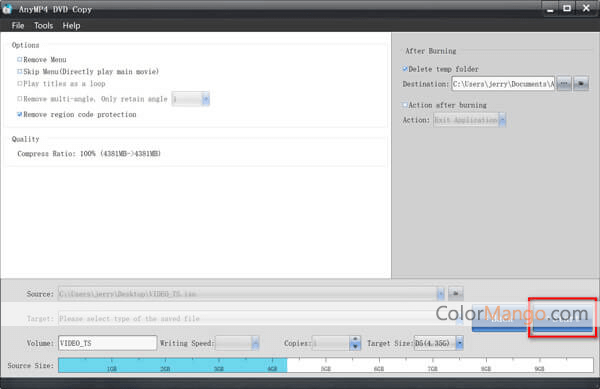Expand the Target Size dropdown
Viewport: 600px width, 389px height.
coord(460,343)
